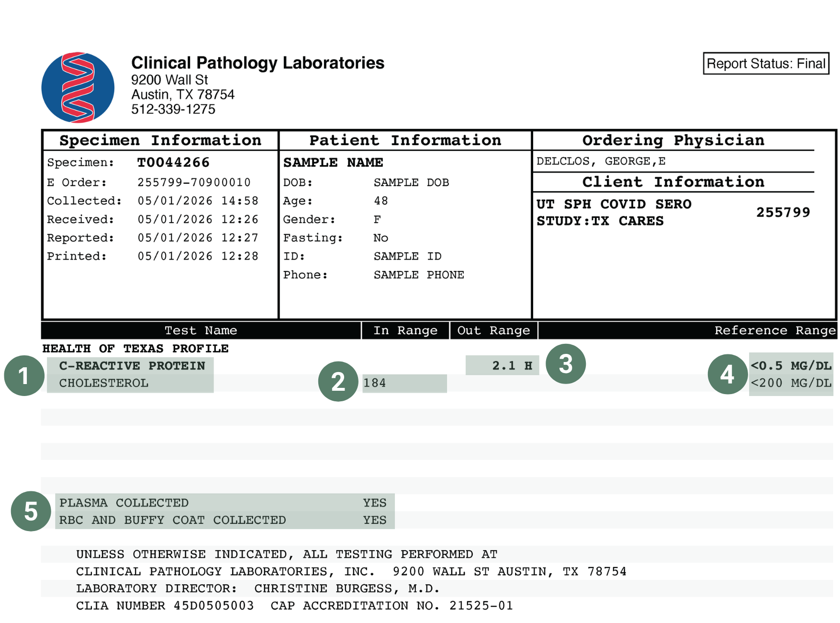This screenshot has height=623, width=840.
Task: Select the In Range column header
Action: [x=405, y=330]
